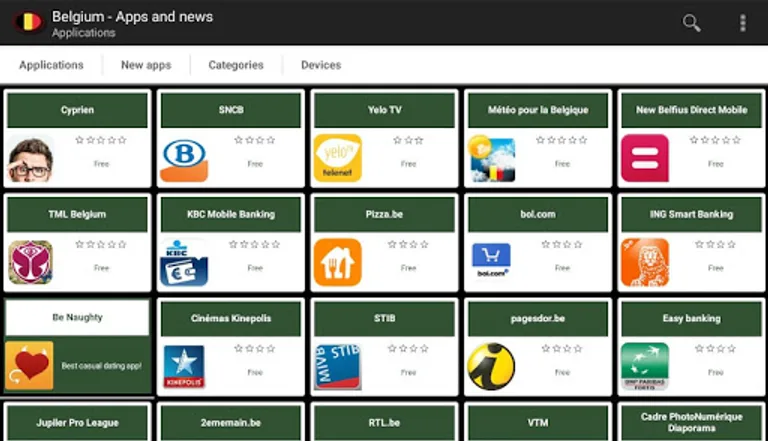This screenshot has height=441, width=768.
Task: Switch to the Applications tab
Action: click(51, 65)
